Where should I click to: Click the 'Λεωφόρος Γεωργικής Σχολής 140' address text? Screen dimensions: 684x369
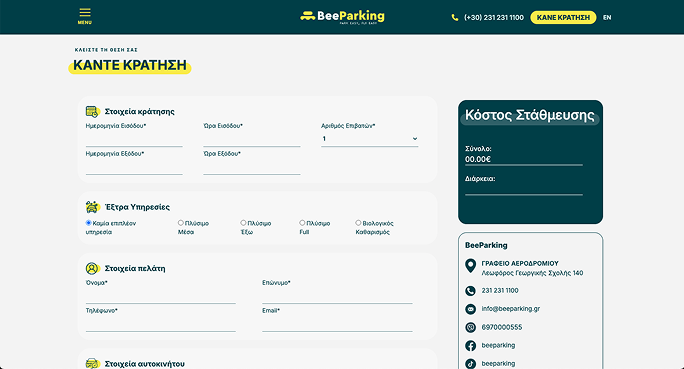pos(532,273)
